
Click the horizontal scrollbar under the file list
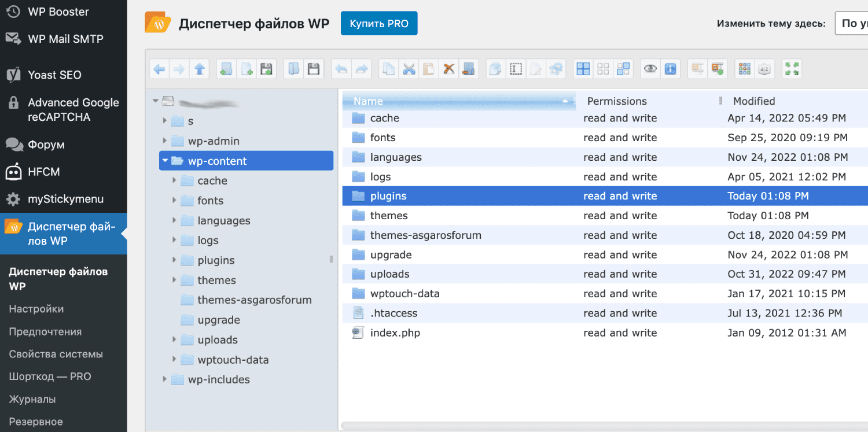click(x=604, y=426)
